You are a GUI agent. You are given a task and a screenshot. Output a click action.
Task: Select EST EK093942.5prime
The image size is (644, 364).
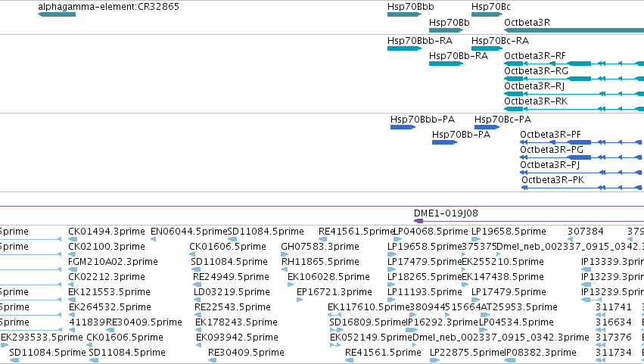[199, 346]
